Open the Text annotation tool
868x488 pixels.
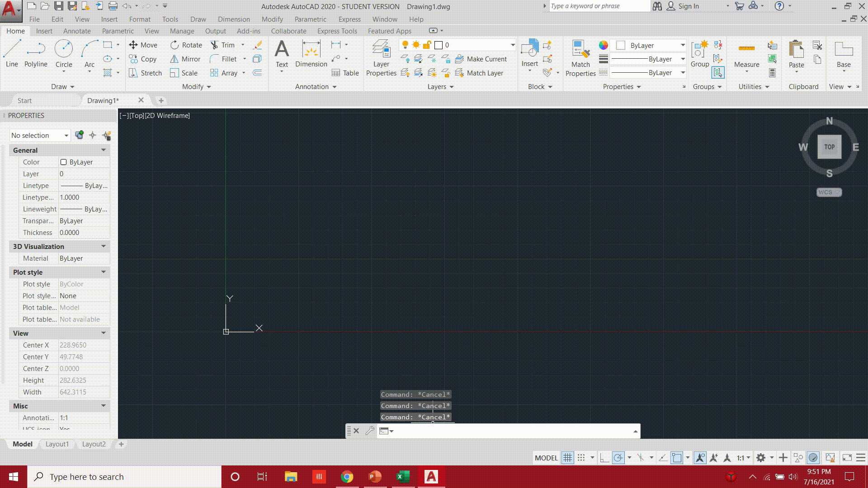tap(282, 53)
